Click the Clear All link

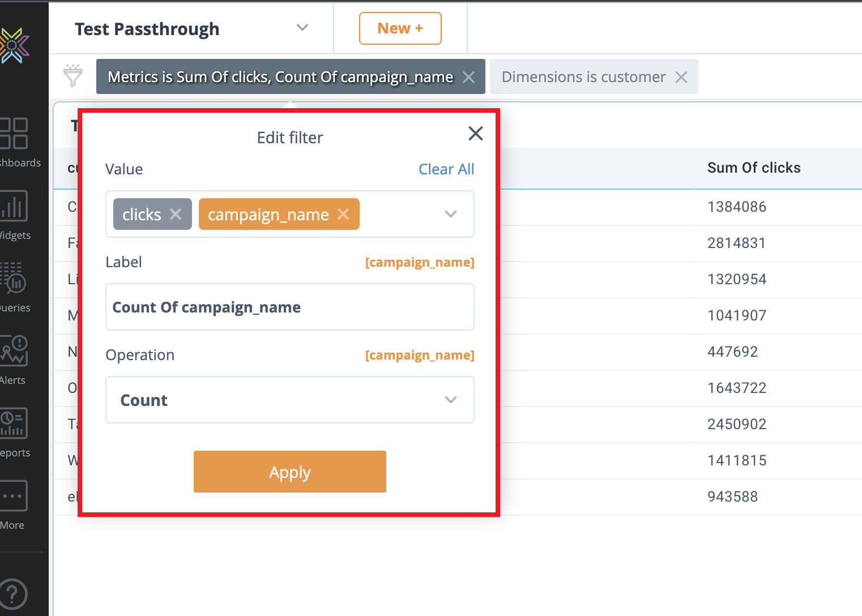(x=446, y=169)
